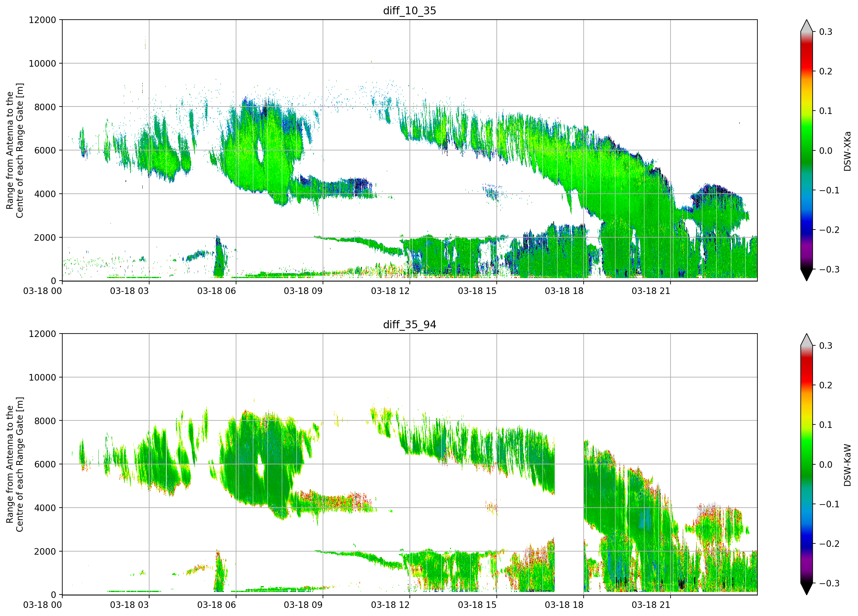Click the "−0.1" tick on DSW-KaW colorbar

point(829,505)
